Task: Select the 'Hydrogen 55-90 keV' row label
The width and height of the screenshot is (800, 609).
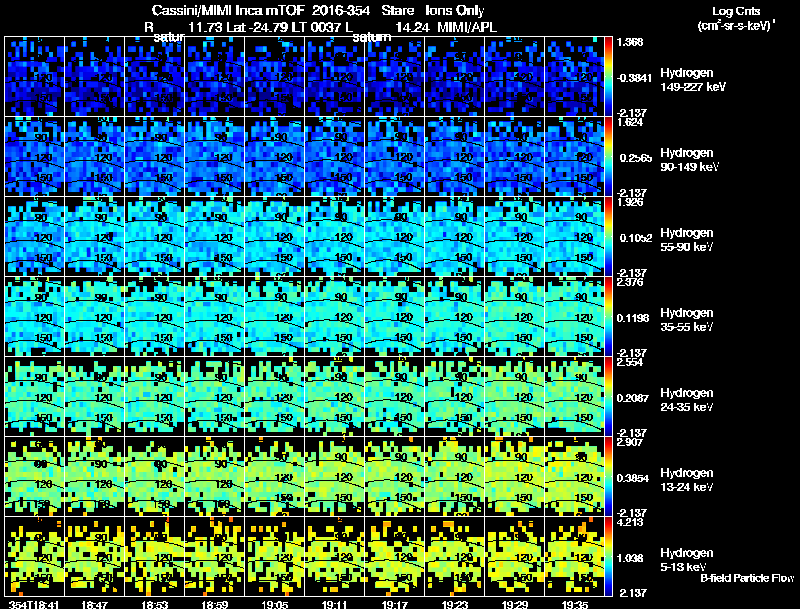Action: [x=687, y=240]
